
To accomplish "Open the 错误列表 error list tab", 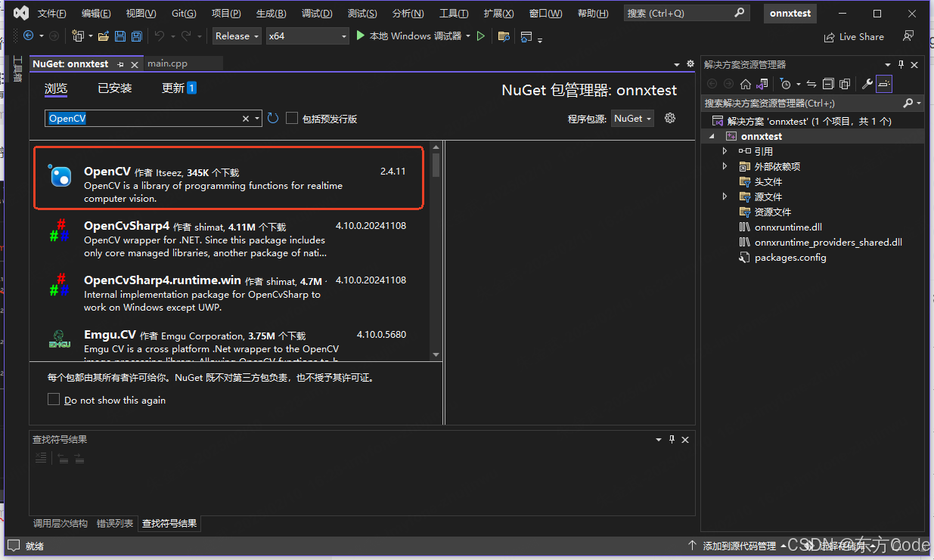I will [115, 523].
